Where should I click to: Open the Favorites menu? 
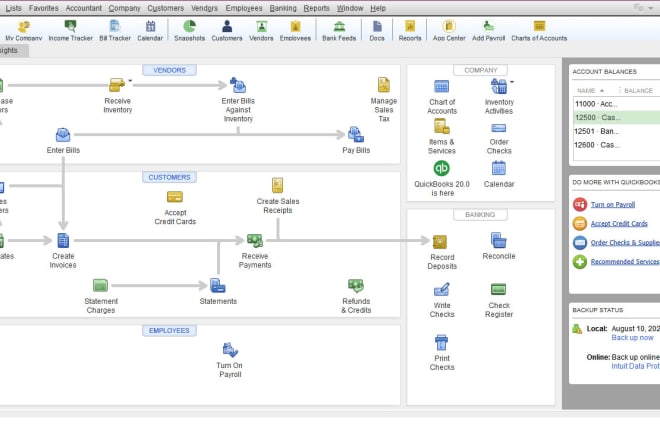[44, 8]
